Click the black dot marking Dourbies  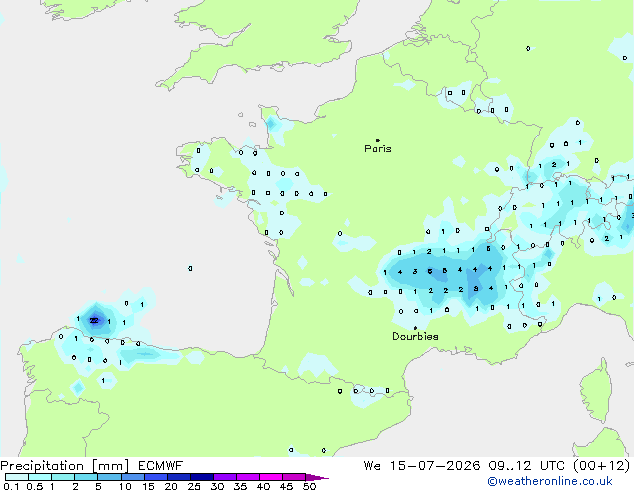point(415,328)
